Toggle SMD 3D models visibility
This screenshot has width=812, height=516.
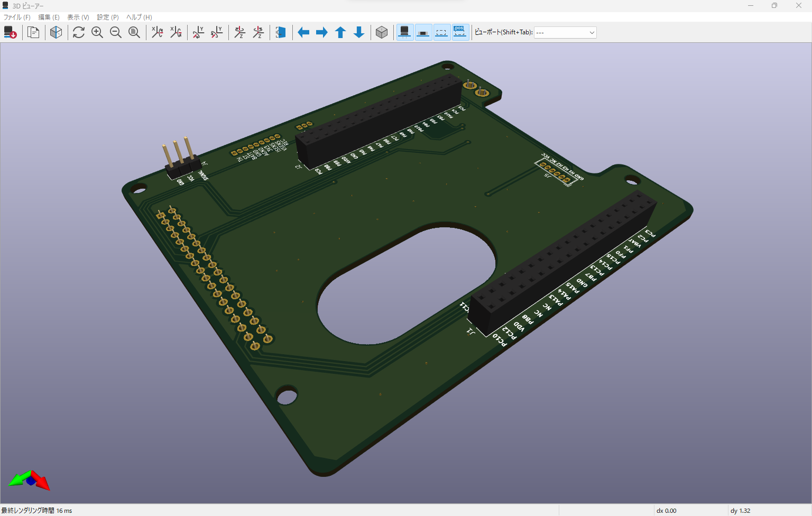[x=423, y=32]
